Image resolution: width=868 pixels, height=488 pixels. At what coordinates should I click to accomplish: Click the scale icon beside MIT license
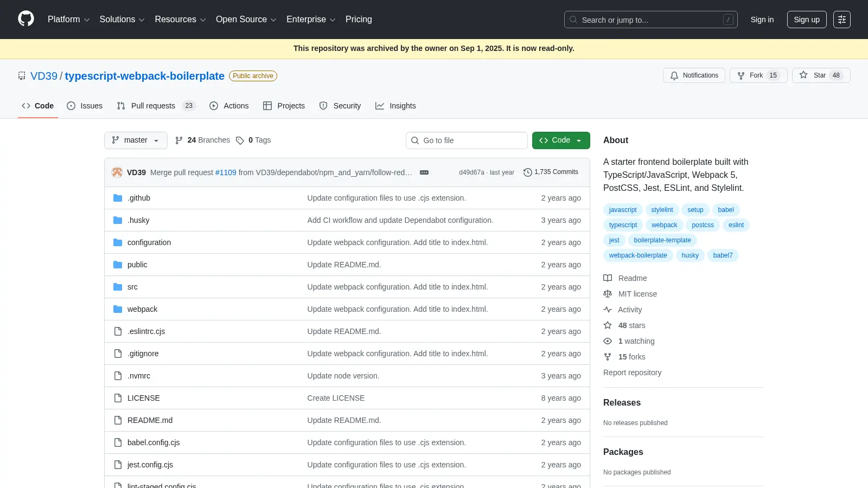(608, 294)
